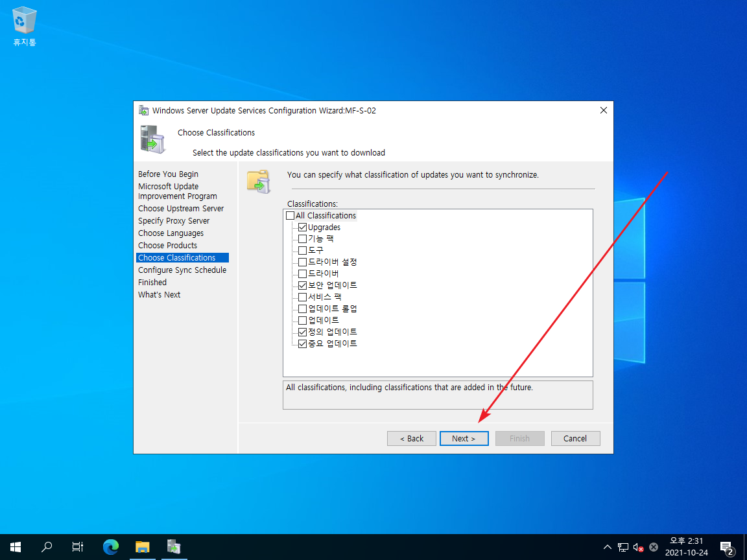Select the Choose Upstream Server step
Viewport: 747px width, 560px height.
(x=181, y=209)
